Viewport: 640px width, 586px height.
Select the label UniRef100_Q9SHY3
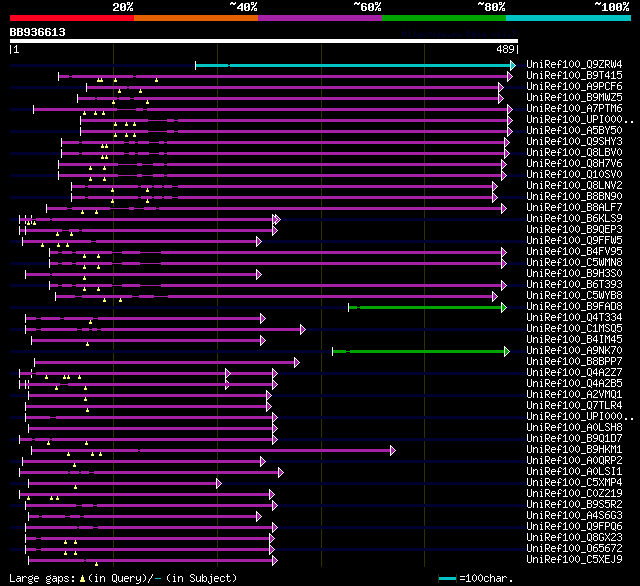pos(574,141)
